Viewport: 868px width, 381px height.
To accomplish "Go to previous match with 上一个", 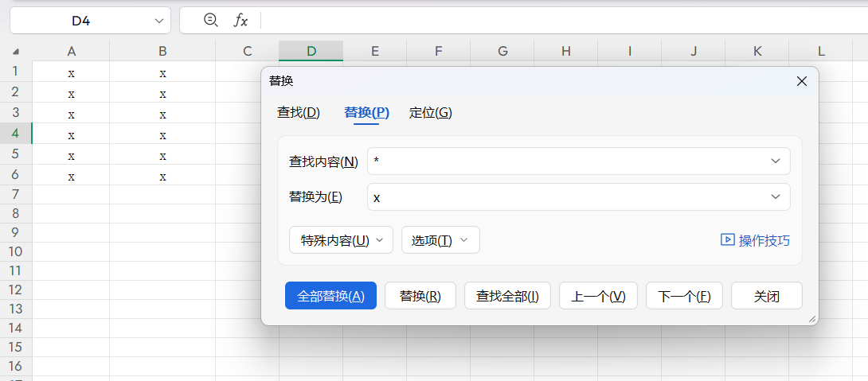I will tap(598, 296).
